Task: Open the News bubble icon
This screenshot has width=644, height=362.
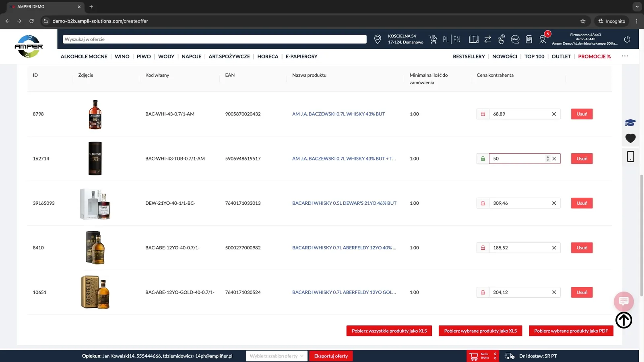Action: coord(515,39)
